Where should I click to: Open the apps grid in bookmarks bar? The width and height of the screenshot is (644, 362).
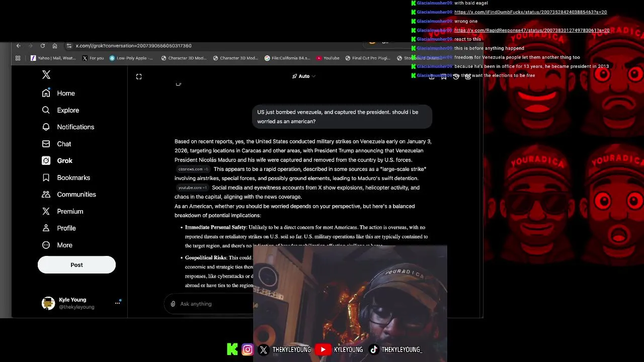18,58
